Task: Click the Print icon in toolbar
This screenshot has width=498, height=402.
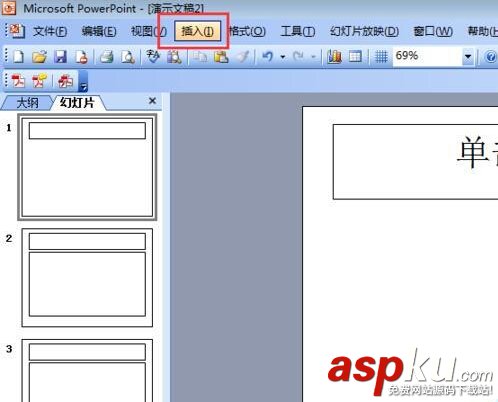Action: click(107, 56)
